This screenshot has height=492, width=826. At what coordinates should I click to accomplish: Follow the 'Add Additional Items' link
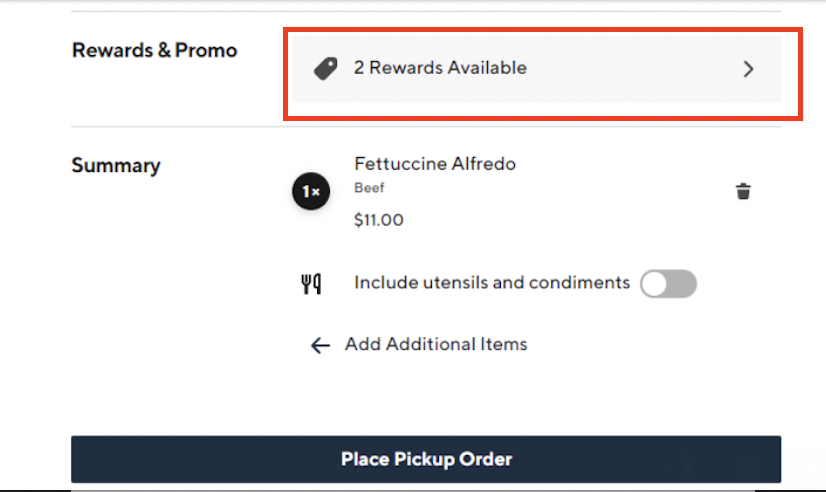(436, 344)
